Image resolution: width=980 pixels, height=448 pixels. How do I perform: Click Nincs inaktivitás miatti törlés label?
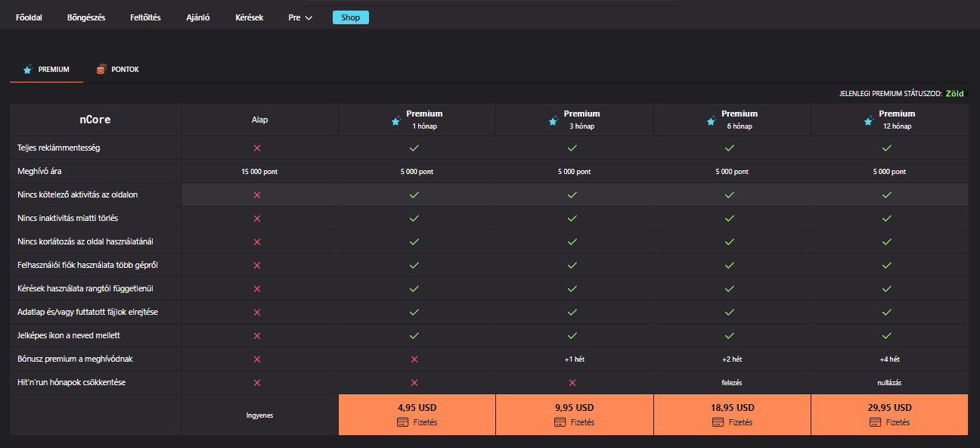[x=67, y=219]
